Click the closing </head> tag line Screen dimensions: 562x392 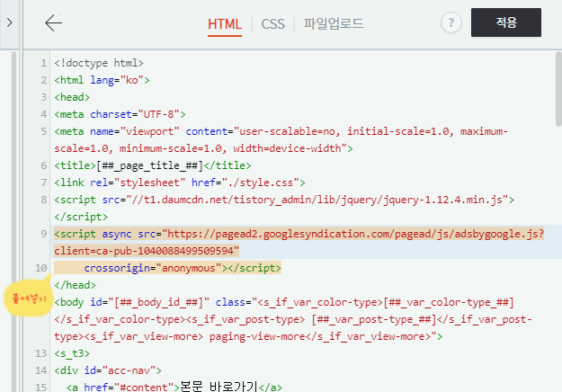click(75, 285)
